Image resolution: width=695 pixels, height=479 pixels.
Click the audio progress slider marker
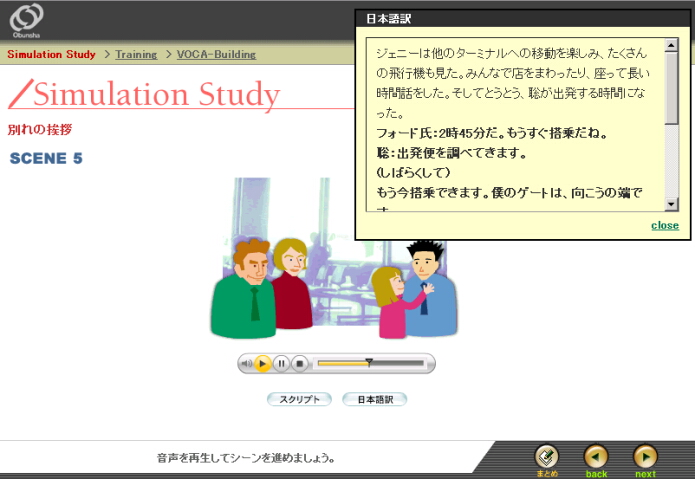(369, 363)
